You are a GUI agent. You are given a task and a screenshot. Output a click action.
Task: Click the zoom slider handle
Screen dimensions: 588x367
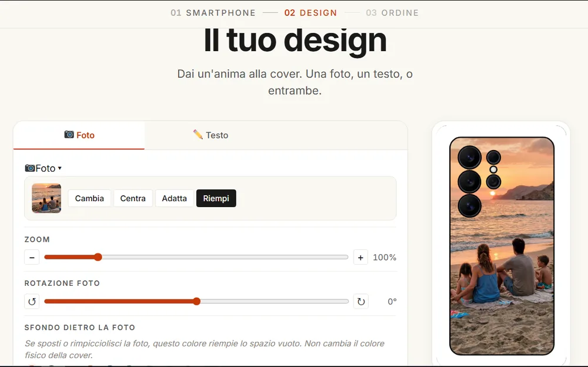click(98, 257)
